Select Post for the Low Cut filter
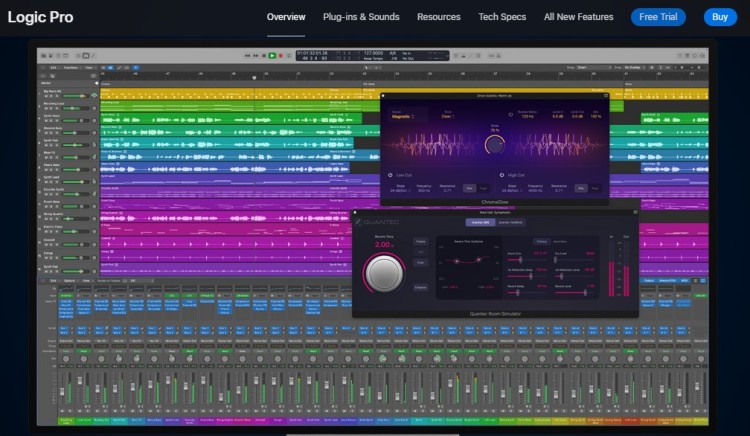Viewport: 750px width, 436px height. (483, 188)
